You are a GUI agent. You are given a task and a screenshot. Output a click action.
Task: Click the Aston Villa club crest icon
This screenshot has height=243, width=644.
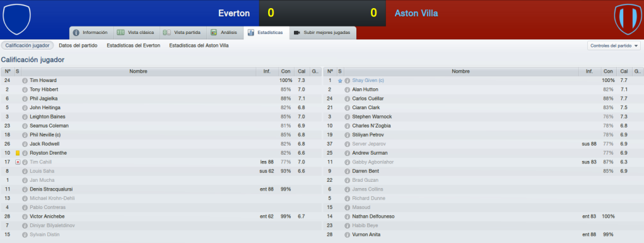[628, 19]
